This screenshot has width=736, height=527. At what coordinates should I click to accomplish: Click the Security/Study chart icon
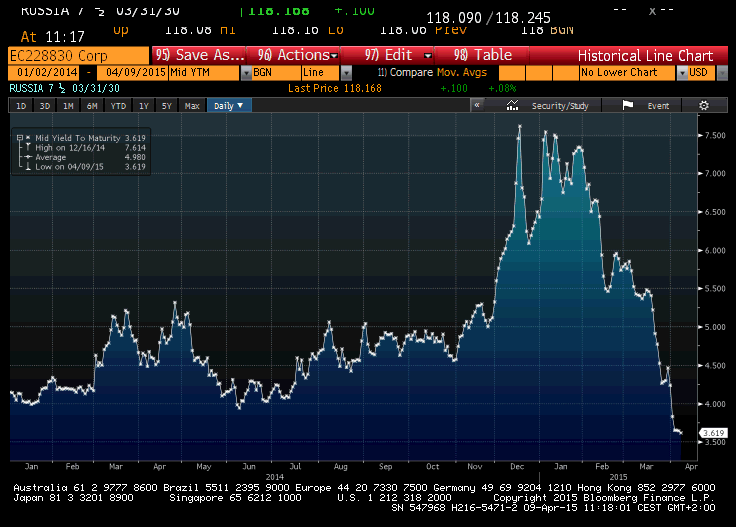click(x=513, y=106)
